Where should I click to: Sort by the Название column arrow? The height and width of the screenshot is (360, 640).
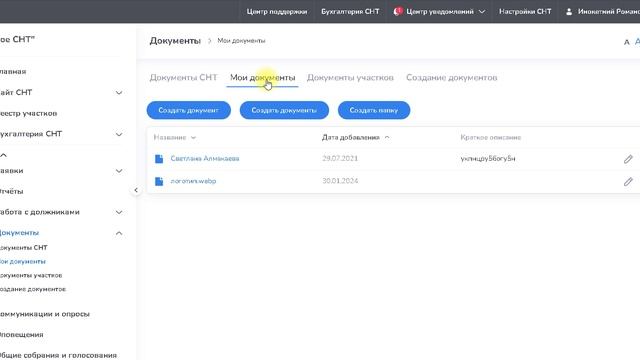pos(193,138)
